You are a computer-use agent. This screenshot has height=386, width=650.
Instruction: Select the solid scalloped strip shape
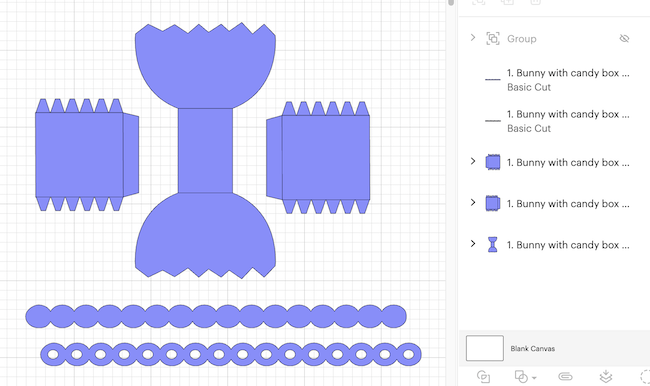(216, 316)
